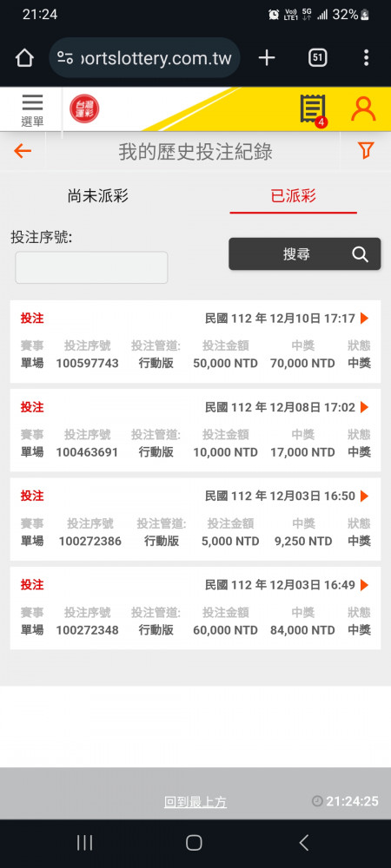The height and width of the screenshot is (868, 391).
Task: Click the 搜尋 search button
Action: coord(305,254)
